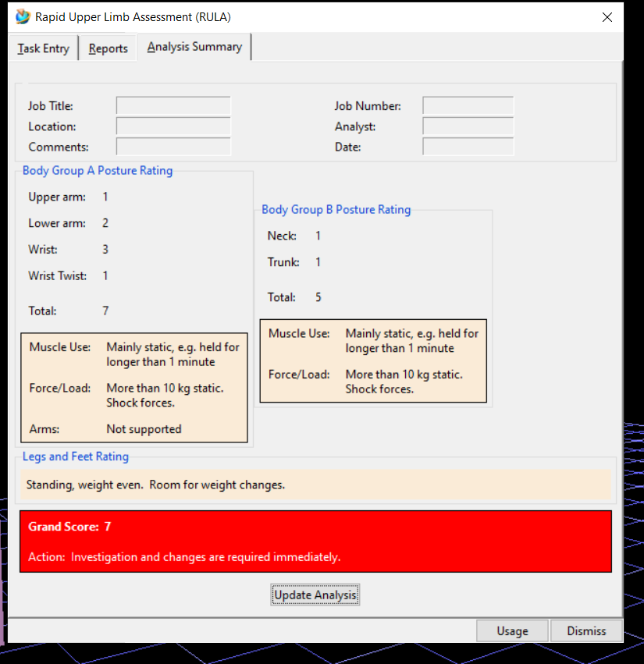Click the Update Analysis button
The image size is (644, 664).
315,595
